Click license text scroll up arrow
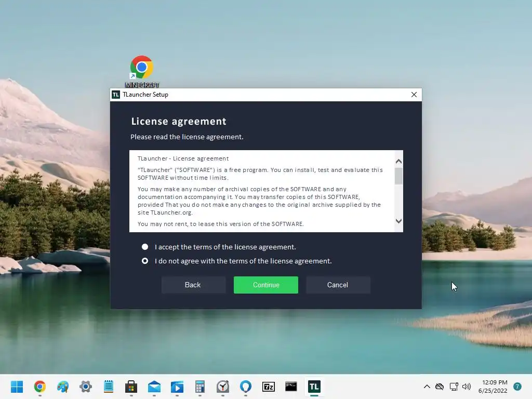The width and height of the screenshot is (532, 399). 398,162
